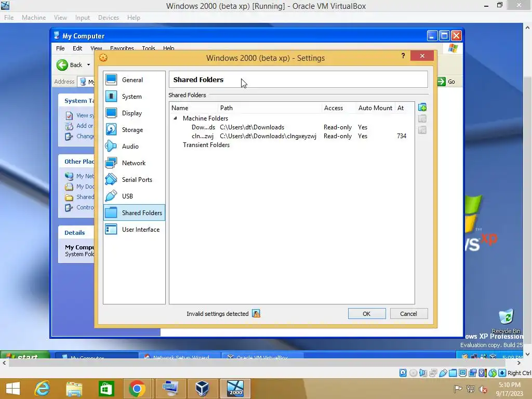Select Serial Ports settings category
532x399 pixels.
[134, 179]
